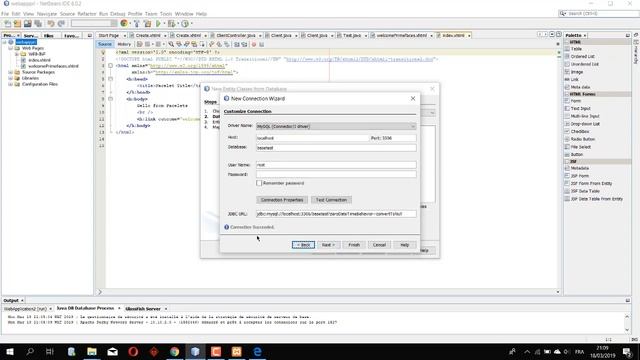Expand the WEB-INF folder node

pos(17,54)
